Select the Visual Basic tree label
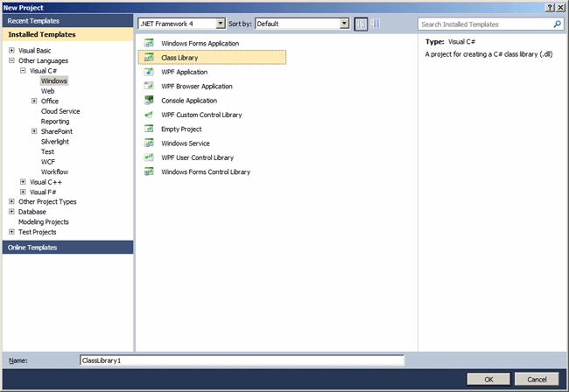569x392 pixels. (35, 51)
